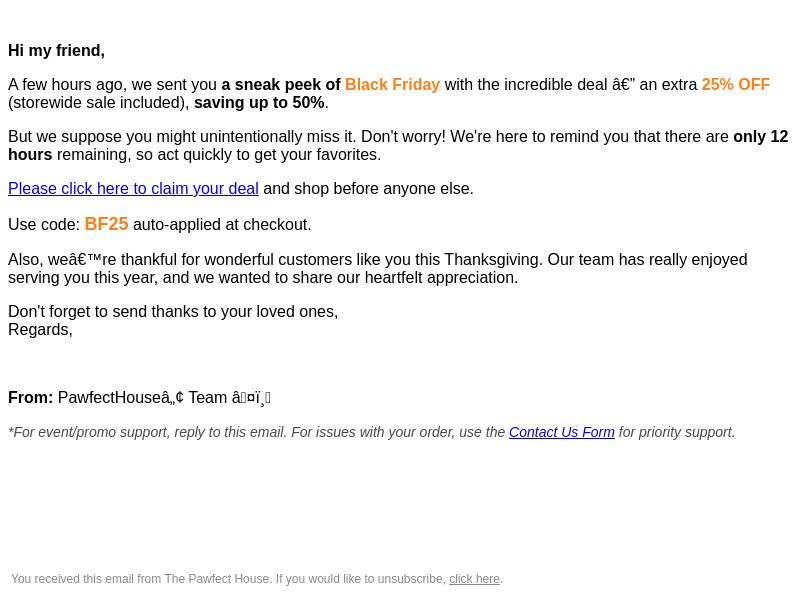Click the 'Regards,' sign-off line
800x600 pixels.
(x=40, y=330)
